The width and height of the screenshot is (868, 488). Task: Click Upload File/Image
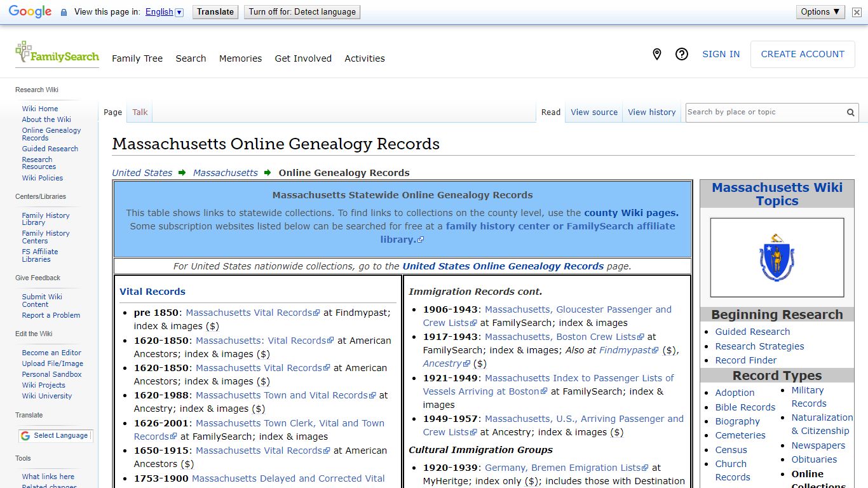tap(53, 363)
